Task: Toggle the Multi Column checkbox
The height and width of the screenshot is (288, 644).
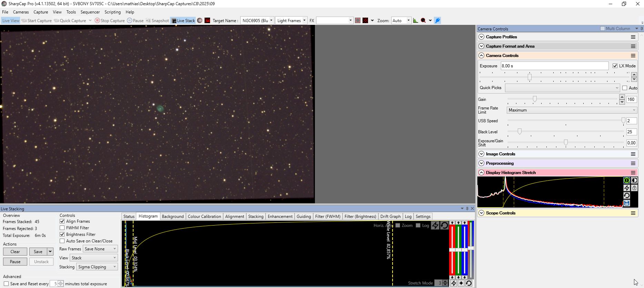Action: tap(603, 29)
